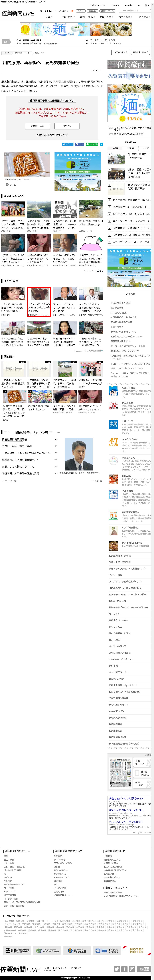Open the Press9 banner in the footer
The image size is (154, 980).
pyautogui.click(x=77, y=951)
